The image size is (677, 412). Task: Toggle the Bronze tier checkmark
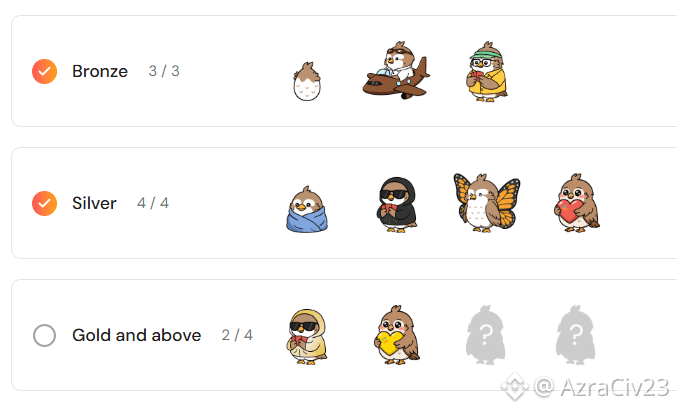tap(44, 71)
